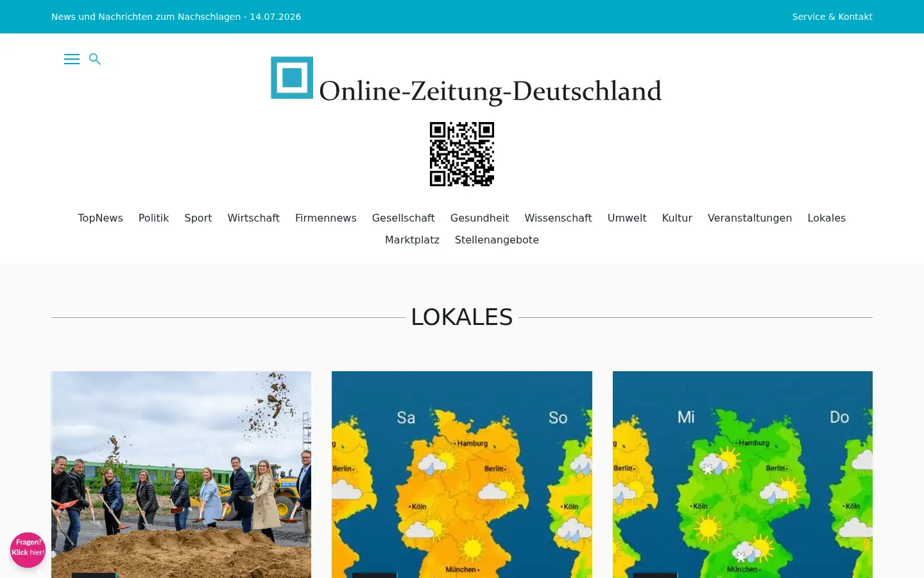Open Veranstaltungen page
The height and width of the screenshot is (578, 924).
click(749, 218)
